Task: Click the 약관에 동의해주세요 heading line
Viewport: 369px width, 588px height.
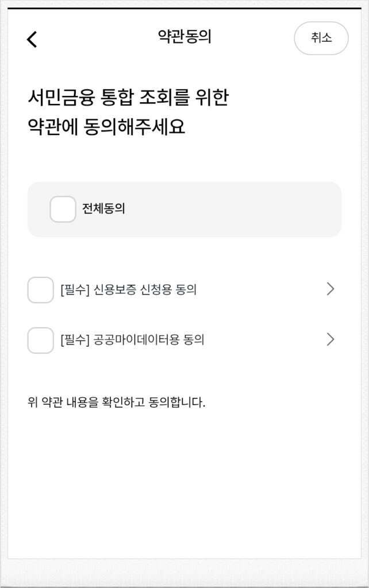Action: pyautogui.click(x=106, y=127)
